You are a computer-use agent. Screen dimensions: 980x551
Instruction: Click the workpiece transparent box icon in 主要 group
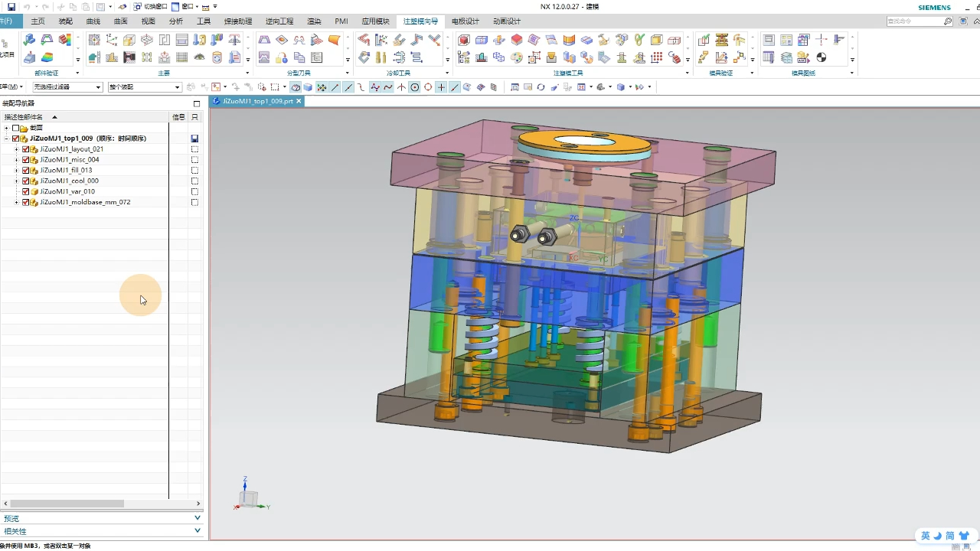[129, 40]
